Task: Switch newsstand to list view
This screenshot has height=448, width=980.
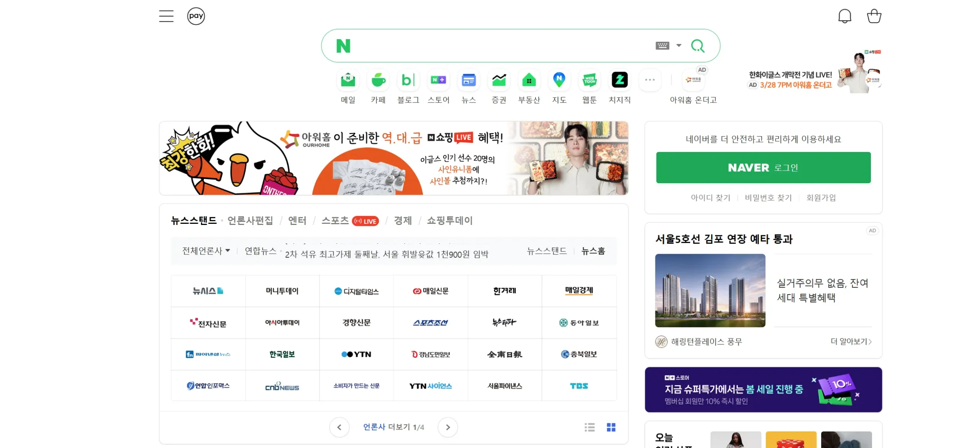Action: 589,427
